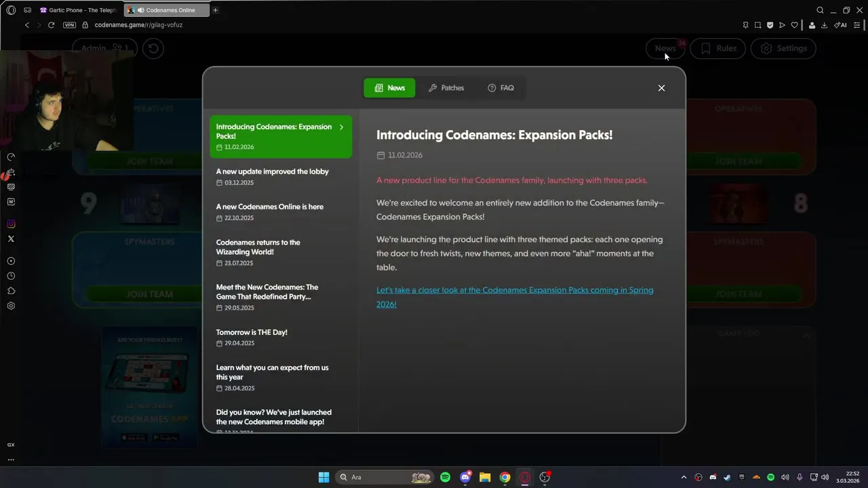This screenshot has height=488, width=868.
Task: Click the Admin players button
Action: click(104, 48)
